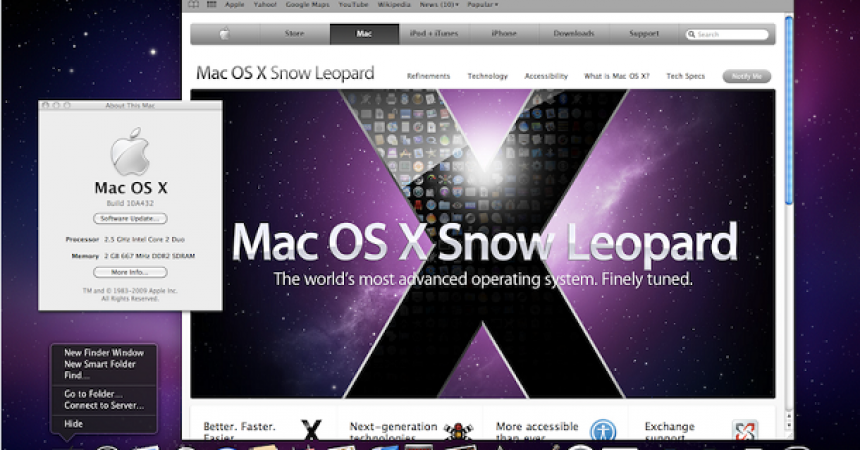
Task: Open the Wikipedia bookmark
Action: click(394, 4)
